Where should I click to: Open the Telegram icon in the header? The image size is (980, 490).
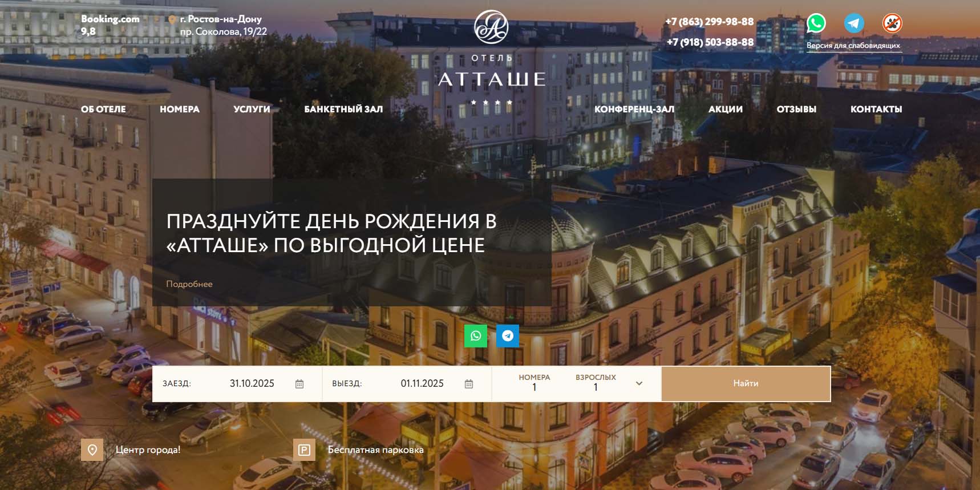point(854,23)
